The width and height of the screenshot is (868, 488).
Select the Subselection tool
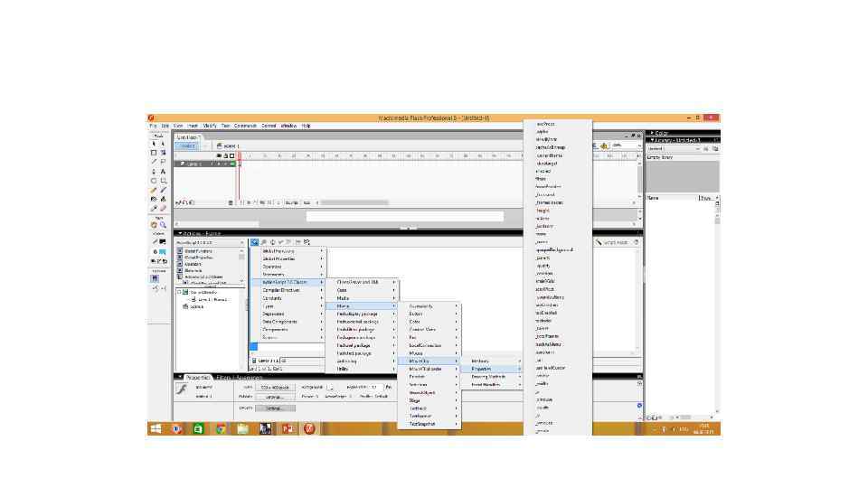[x=164, y=144]
